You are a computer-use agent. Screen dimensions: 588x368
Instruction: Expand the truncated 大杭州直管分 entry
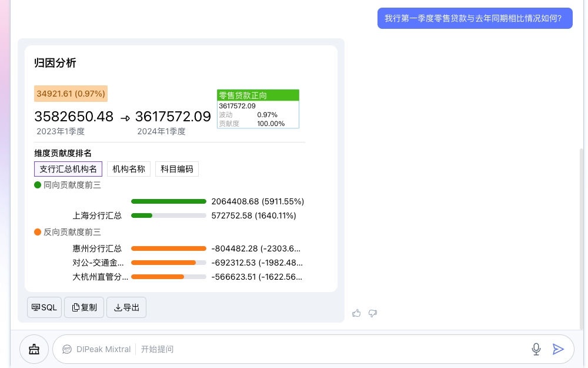pos(100,276)
